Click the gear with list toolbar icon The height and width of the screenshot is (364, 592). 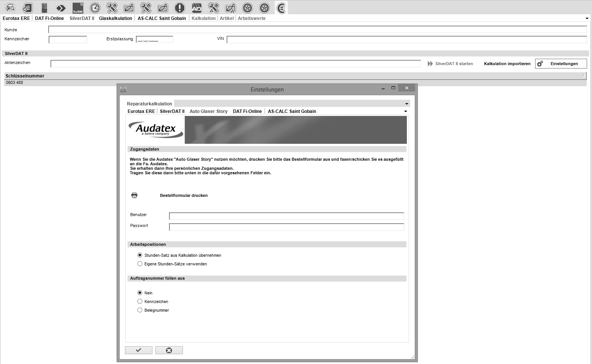27,8
